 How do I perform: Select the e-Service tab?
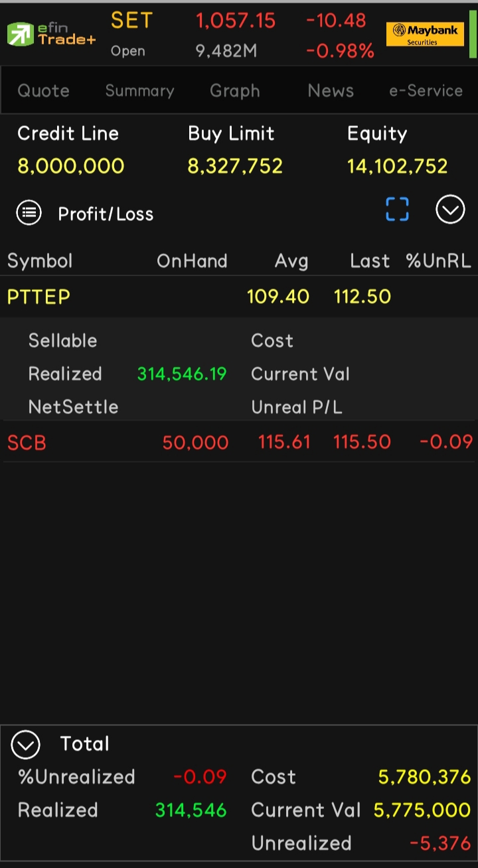tap(426, 91)
